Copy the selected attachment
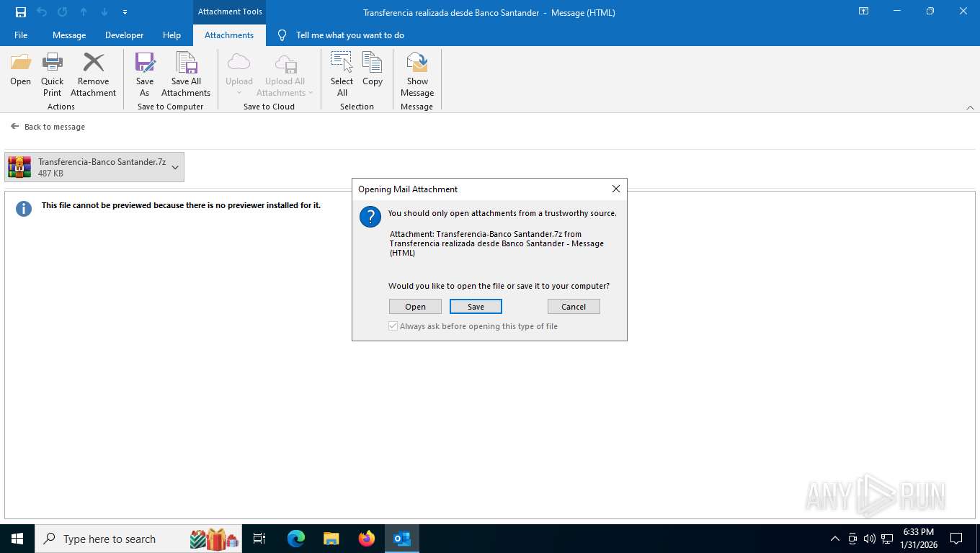The image size is (980, 553). (373, 70)
